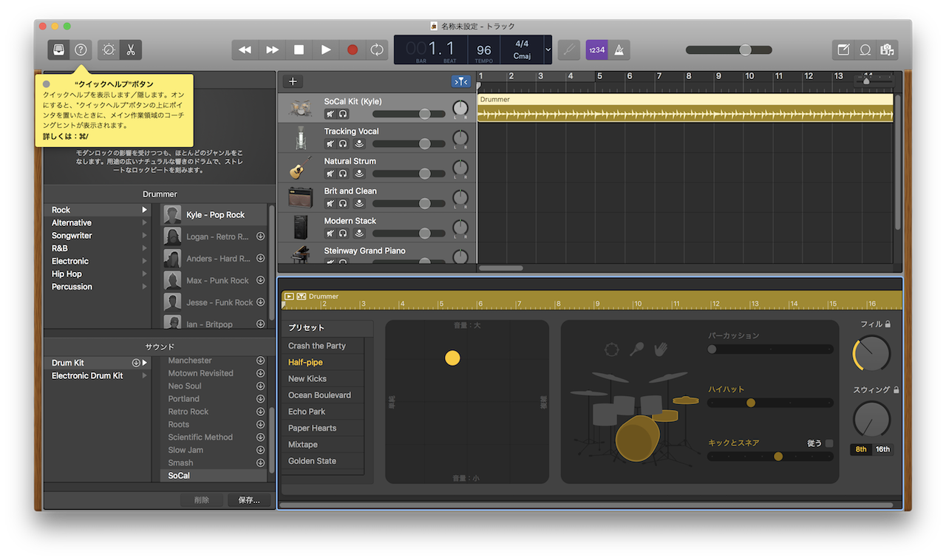This screenshot has height=560, width=946.
Task: Toggle the Catch playhead button
Action: coord(461,81)
